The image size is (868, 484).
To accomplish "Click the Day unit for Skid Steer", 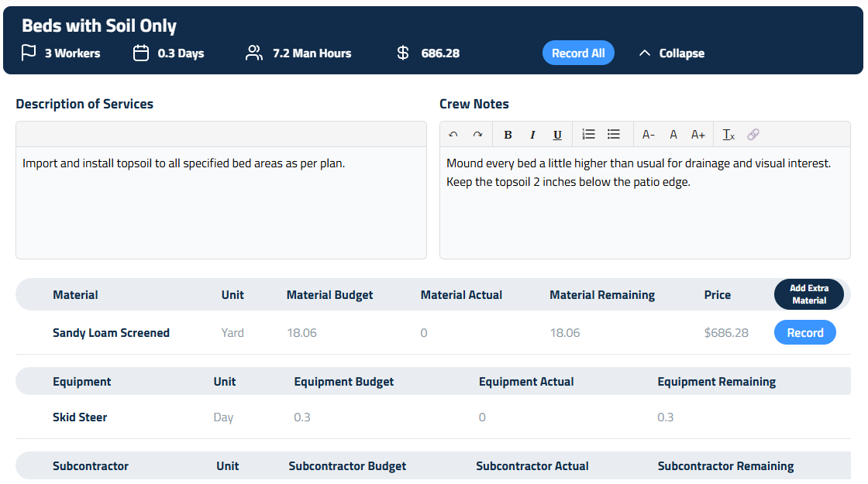I will 223,417.
